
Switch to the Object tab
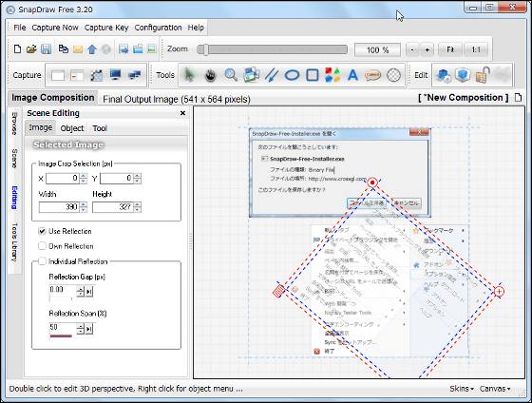pyautogui.click(x=72, y=128)
